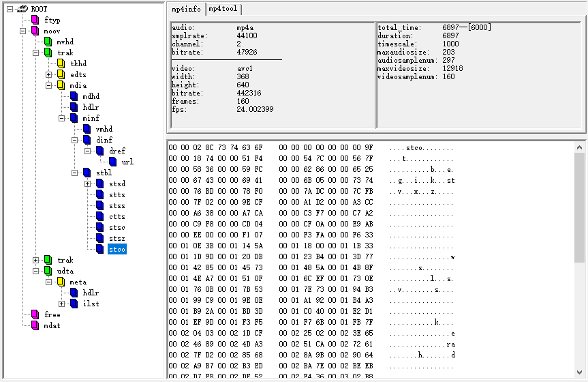Viewport: 588px width, 382px height.
Task: Collapse the moov node
Action: (x=23, y=31)
